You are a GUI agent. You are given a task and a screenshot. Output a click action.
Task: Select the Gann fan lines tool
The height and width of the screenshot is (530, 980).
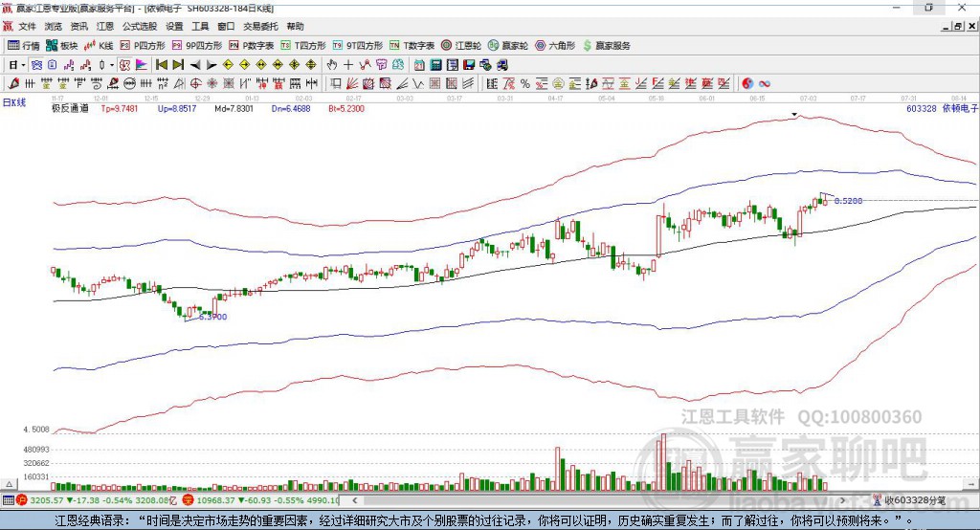click(352, 83)
